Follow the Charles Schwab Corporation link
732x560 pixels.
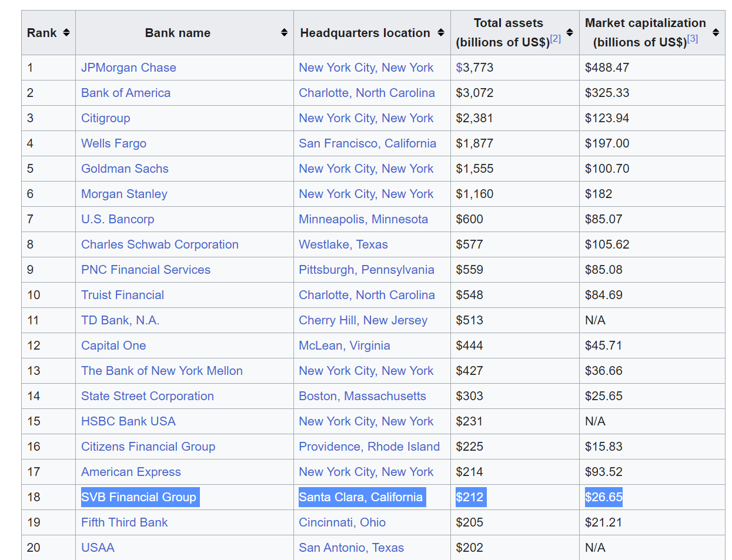coord(159,244)
